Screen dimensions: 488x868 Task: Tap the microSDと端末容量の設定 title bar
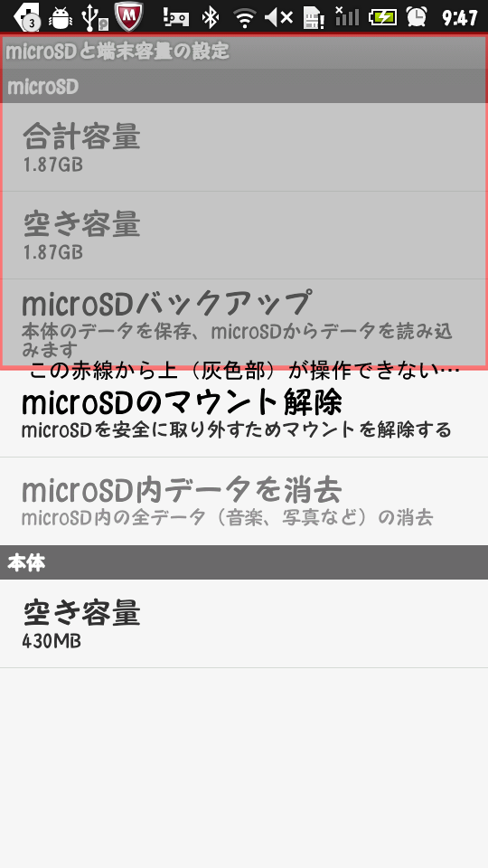pyautogui.click(x=244, y=52)
